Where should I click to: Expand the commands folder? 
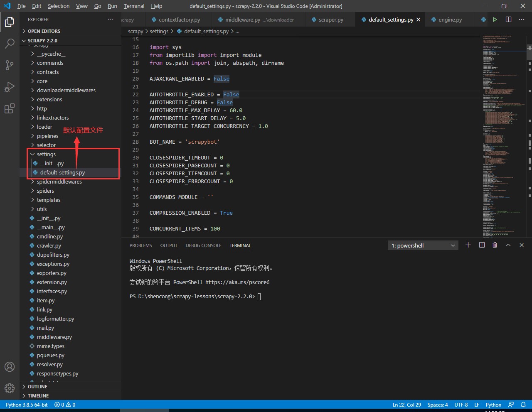(x=50, y=63)
